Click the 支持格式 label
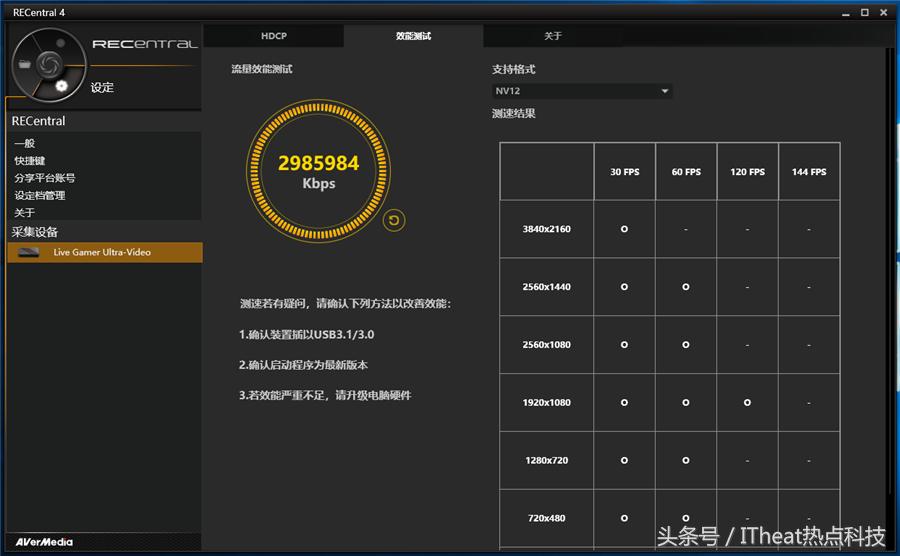Image resolution: width=900 pixels, height=556 pixels. pyautogui.click(x=513, y=69)
